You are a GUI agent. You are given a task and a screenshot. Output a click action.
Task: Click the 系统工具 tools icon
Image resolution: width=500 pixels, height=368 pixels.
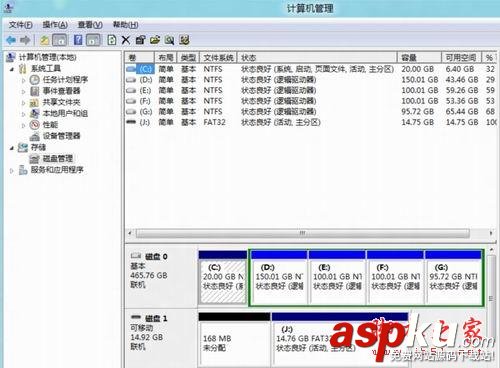[23, 69]
